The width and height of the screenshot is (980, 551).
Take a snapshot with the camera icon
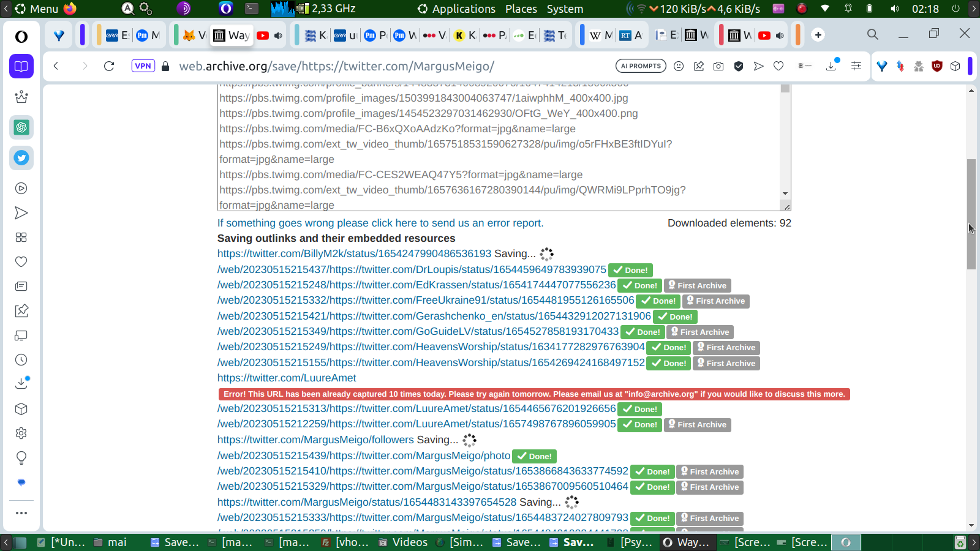718,66
